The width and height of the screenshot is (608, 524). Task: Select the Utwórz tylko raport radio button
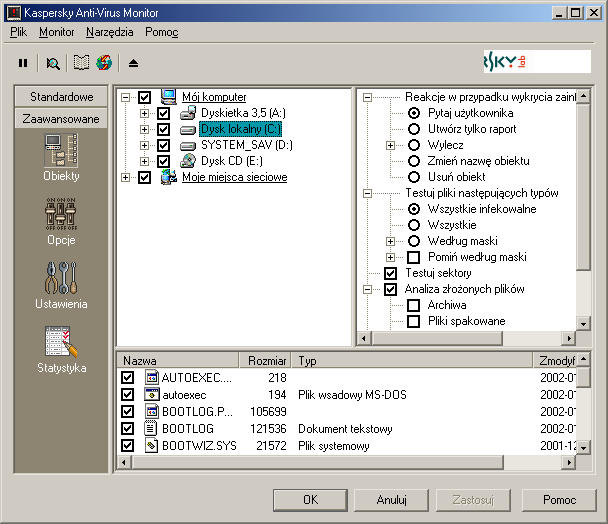coord(414,129)
